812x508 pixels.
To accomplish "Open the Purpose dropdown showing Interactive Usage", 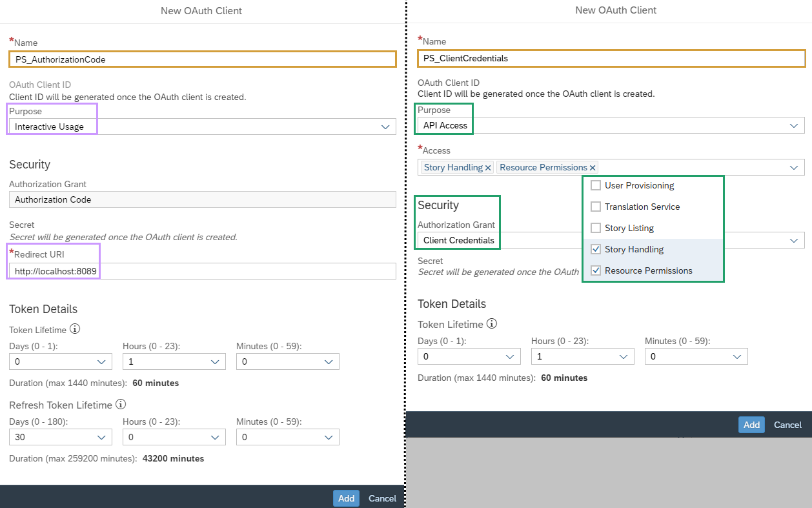I will click(x=385, y=127).
